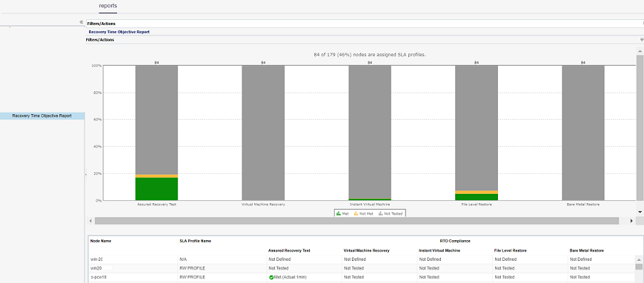
Task: Click green Met status icon for s-pcw10
Action: (x=271, y=278)
